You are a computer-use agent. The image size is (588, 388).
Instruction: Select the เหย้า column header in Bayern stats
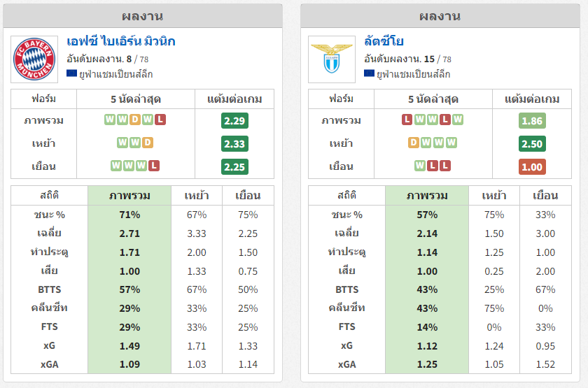coord(197,196)
